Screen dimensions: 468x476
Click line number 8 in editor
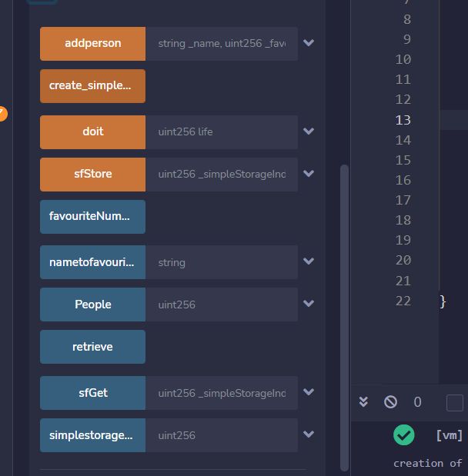point(407,19)
